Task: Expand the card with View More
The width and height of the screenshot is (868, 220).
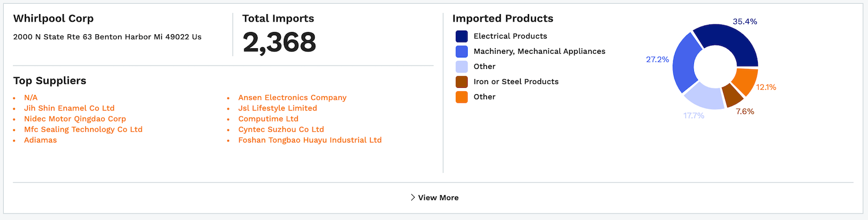Action: 438,198
